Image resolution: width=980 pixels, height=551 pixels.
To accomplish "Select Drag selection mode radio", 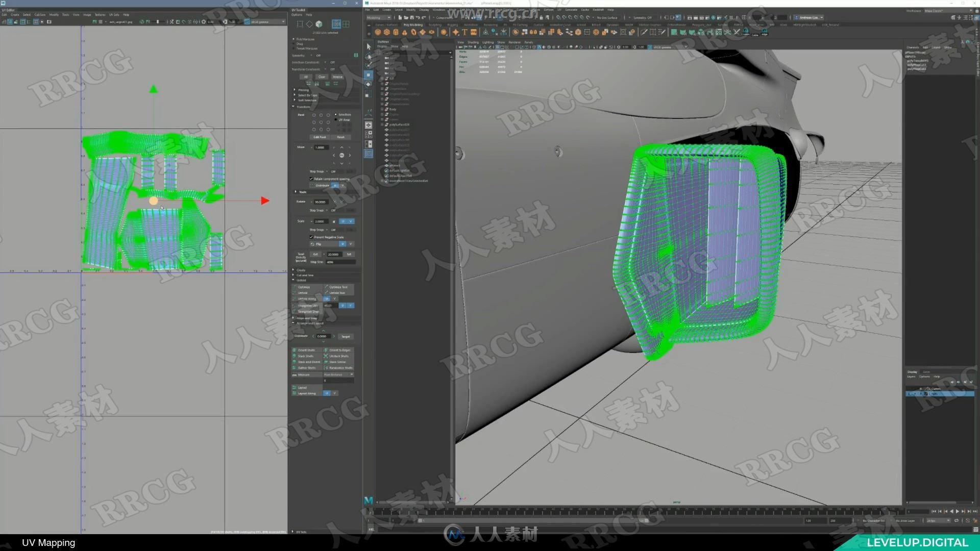I will tap(293, 44).
